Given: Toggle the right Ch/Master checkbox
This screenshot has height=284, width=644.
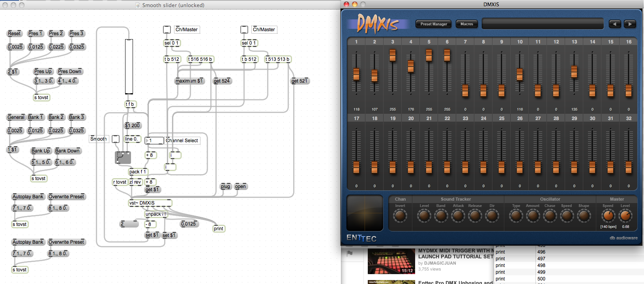Looking at the screenshot, I should pos(244,30).
